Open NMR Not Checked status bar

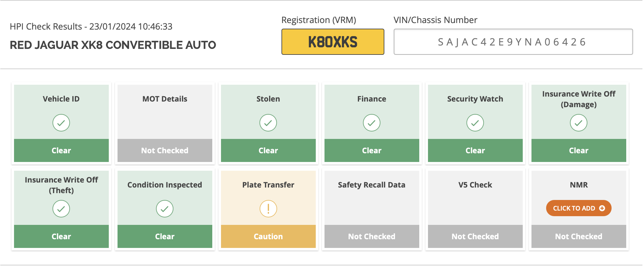pyautogui.click(x=579, y=236)
